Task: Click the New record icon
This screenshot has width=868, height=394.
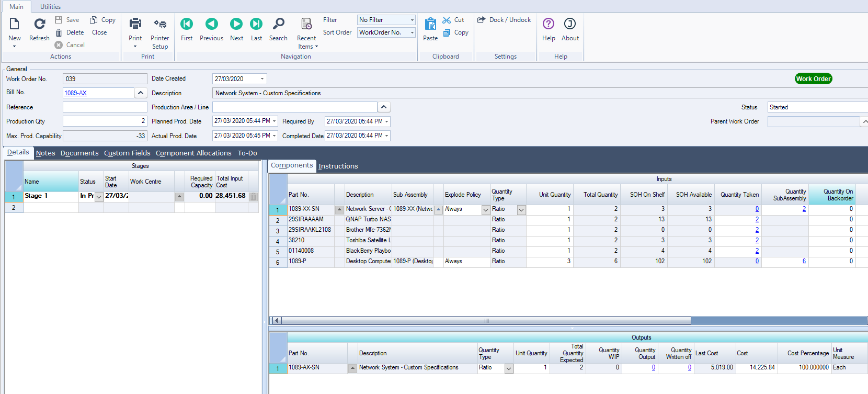Action: pos(15,24)
